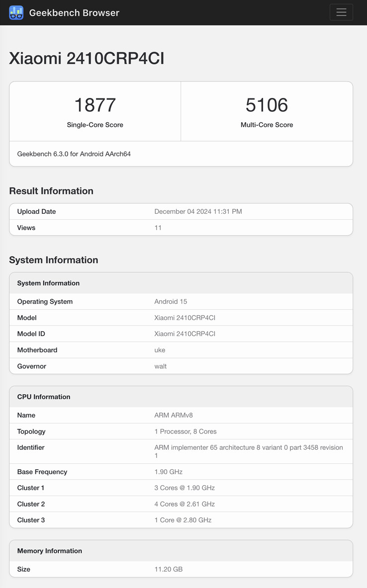Click the Geekbench 6.3.0 version text
Screen dimensions: 367x588
pos(74,154)
